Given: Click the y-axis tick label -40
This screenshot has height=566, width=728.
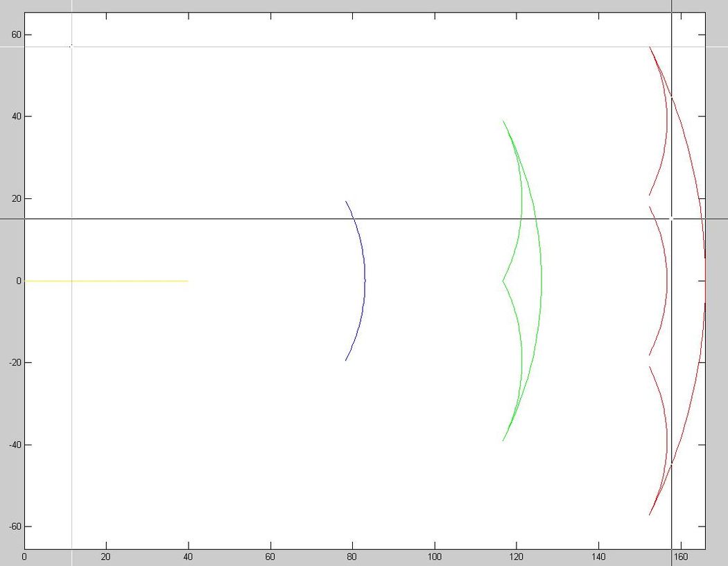Looking at the screenshot, I should (x=15, y=445).
